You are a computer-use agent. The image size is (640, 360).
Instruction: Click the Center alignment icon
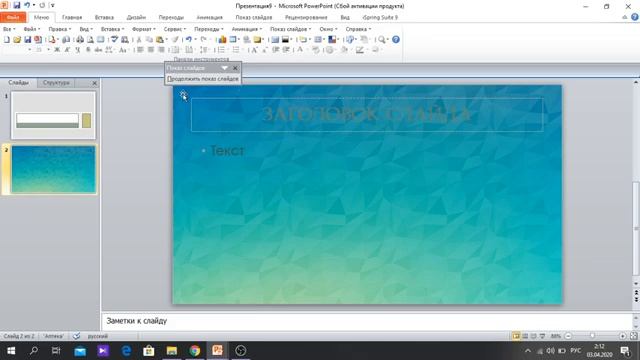point(151,50)
